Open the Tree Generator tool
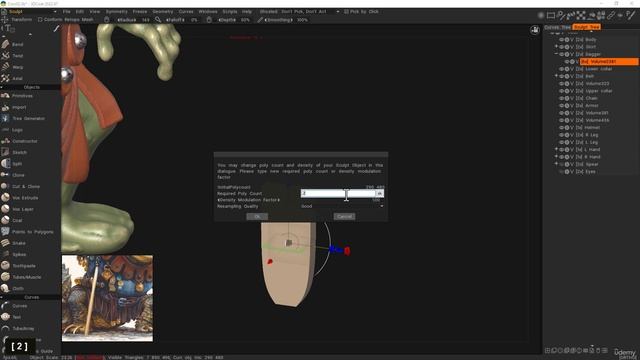This screenshot has width=640, height=360. [x=28, y=118]
